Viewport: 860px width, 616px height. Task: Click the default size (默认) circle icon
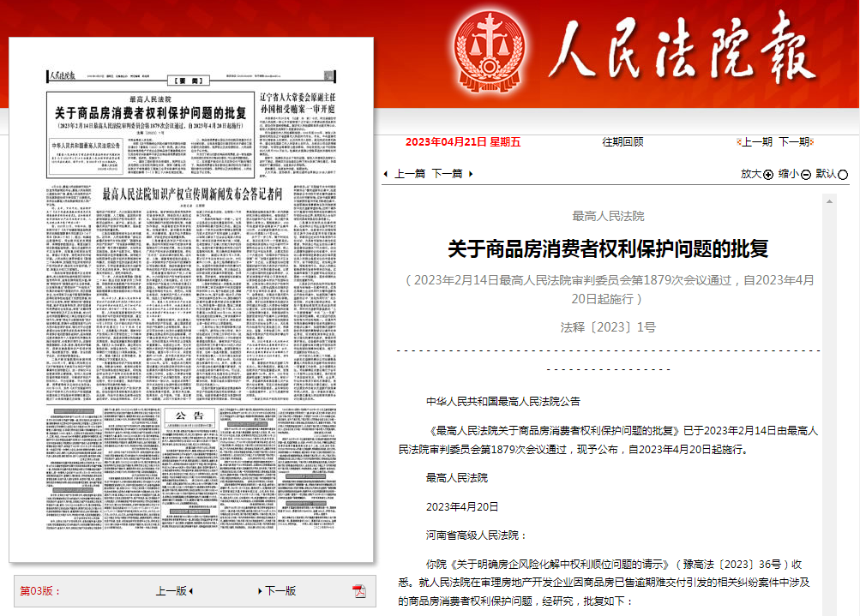(844, 174)
